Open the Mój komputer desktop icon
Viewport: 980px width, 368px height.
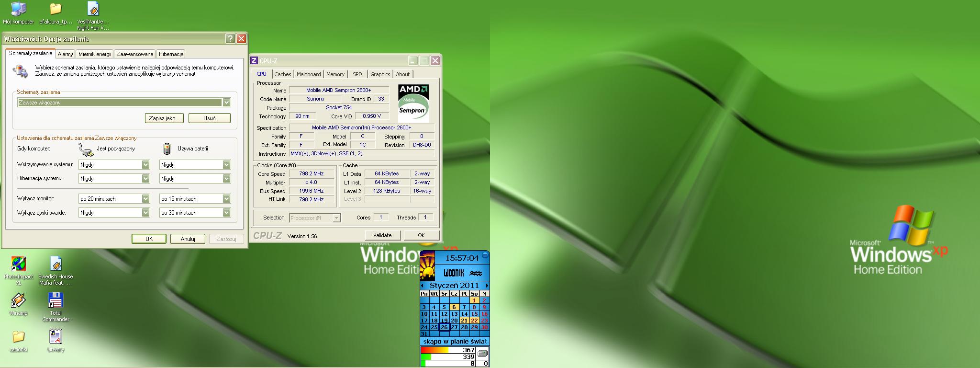(18, 13)
